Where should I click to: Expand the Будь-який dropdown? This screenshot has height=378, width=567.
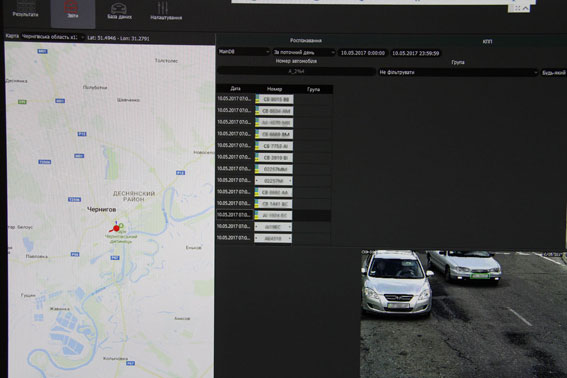pyautogui.click(x=553, y=73)
